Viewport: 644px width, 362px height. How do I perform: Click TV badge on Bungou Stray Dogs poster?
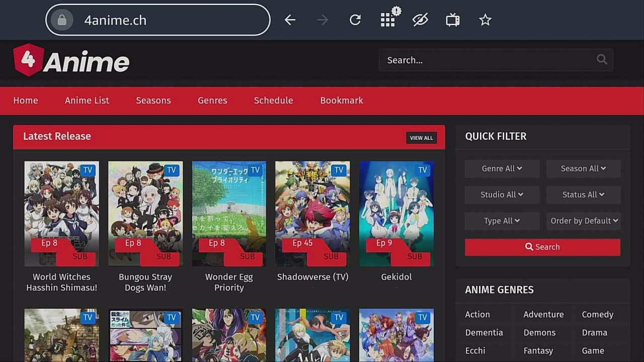point(171,170)
